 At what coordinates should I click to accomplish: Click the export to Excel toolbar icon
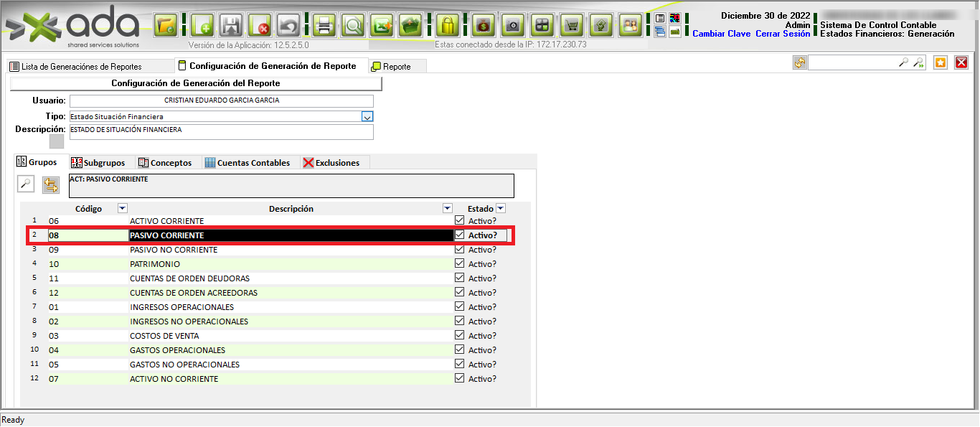click(382, 27)
